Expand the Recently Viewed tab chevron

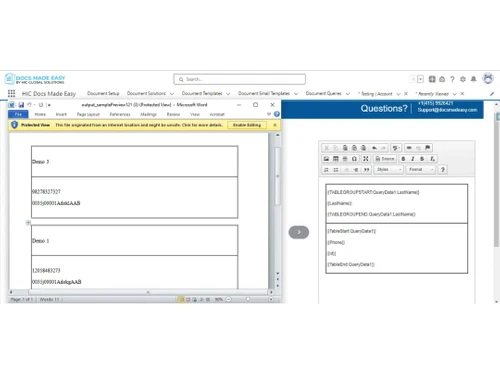(x=454, y=94)
